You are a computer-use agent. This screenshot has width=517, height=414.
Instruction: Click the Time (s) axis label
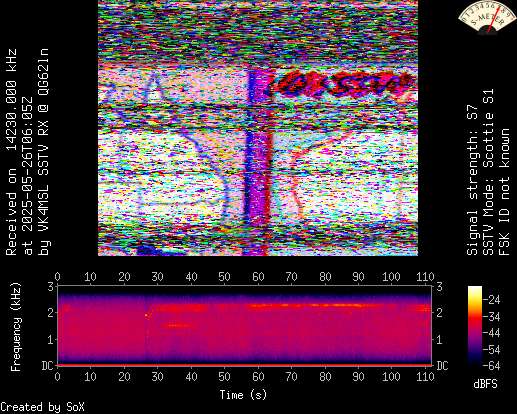tap(243, 395)
